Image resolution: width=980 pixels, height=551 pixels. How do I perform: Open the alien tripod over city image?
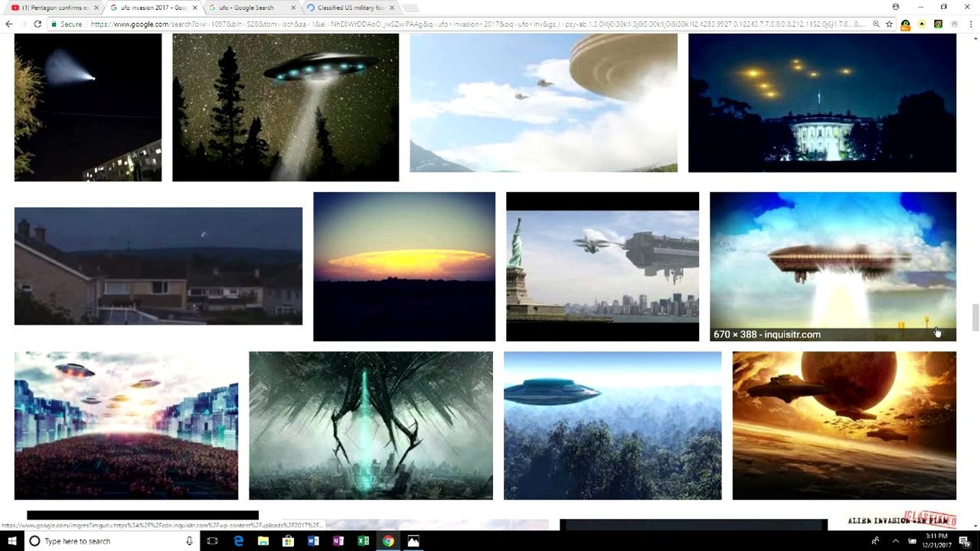(371, 425)
